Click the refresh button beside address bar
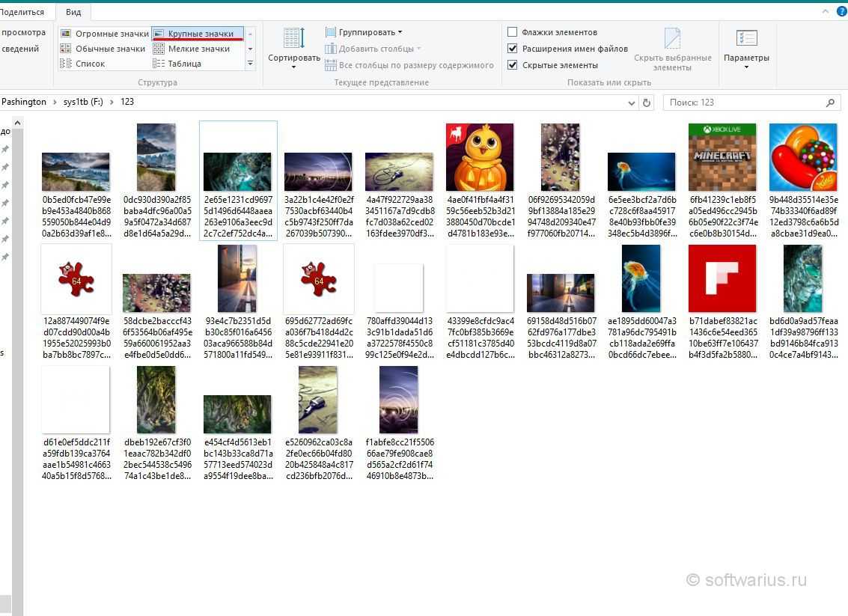Image resolution: width=848 pixels, height=616 pixels. point(647,103)
